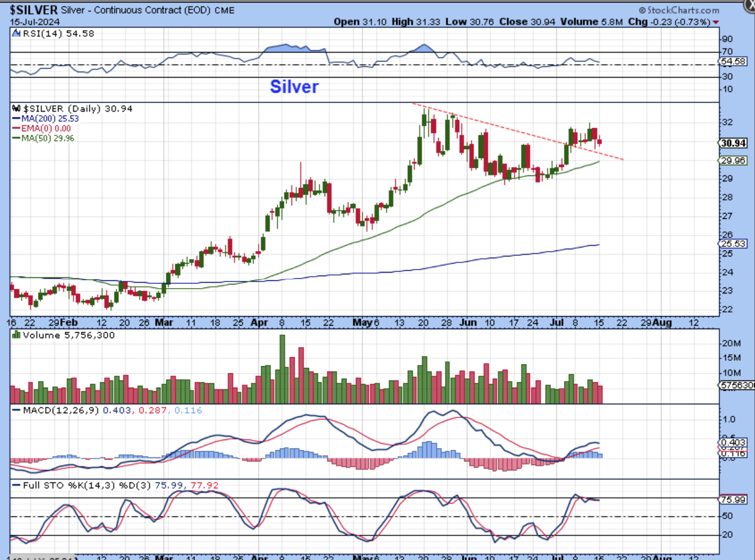Click the 1.0 level on the MACD axis
This screenshot has height=560, width=755.
[x=729, y=419]
